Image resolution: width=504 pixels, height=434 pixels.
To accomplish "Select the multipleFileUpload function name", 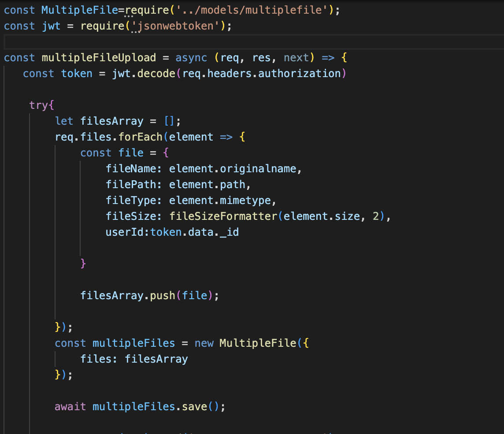I will click(x=101, y=57).
